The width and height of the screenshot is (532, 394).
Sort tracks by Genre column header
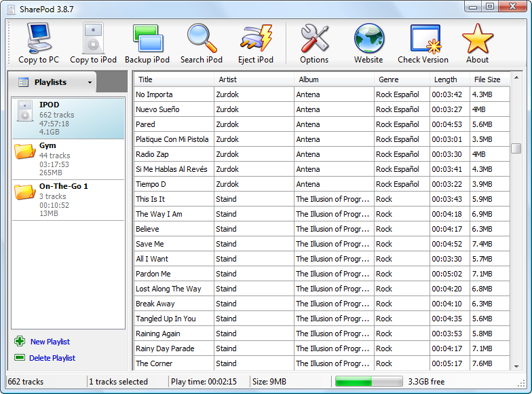coord(402,79)
